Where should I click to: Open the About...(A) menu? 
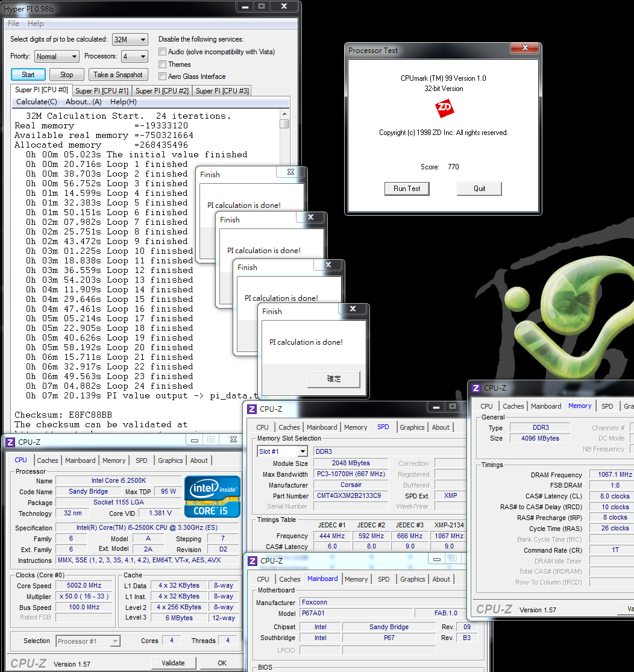pyautogui.click(x=84, y=102)
